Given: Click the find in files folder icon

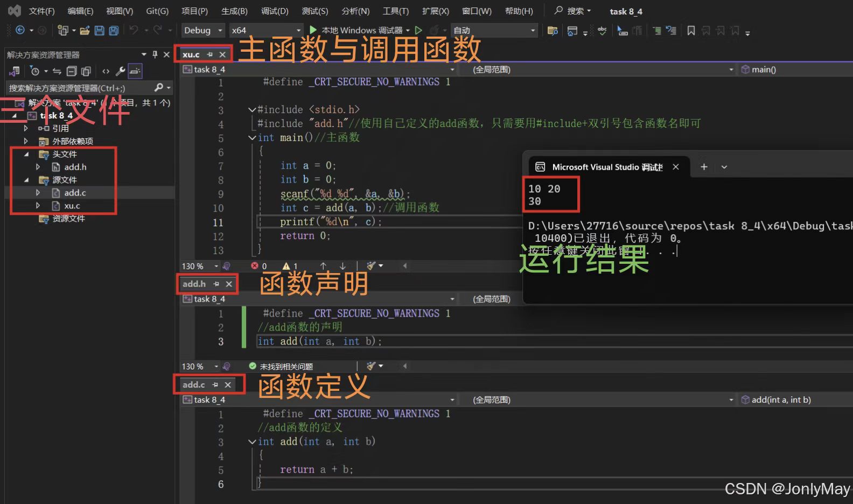Looking at the screenshot, I should [553, 31].
